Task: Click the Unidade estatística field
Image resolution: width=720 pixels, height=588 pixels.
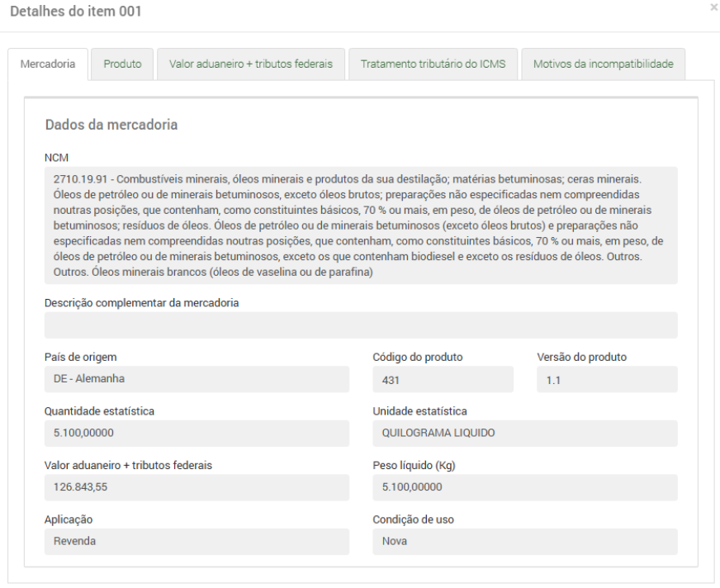Action: tap(525, 434)
